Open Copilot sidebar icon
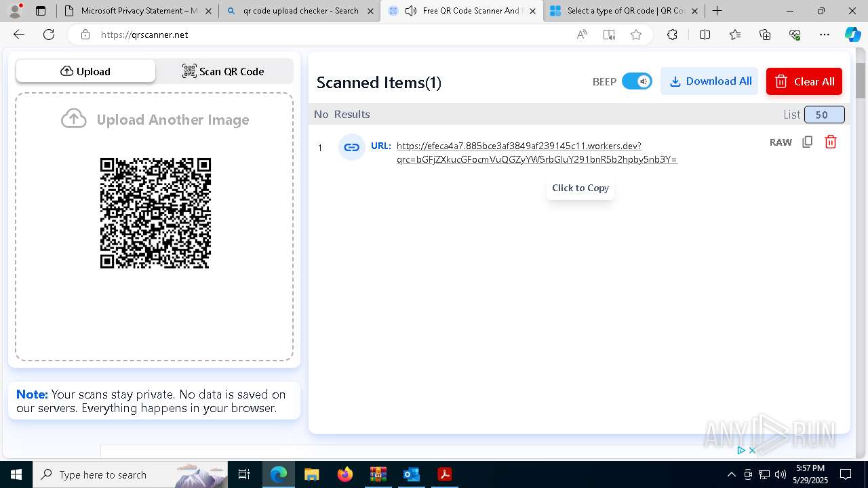 pos(852,35)
